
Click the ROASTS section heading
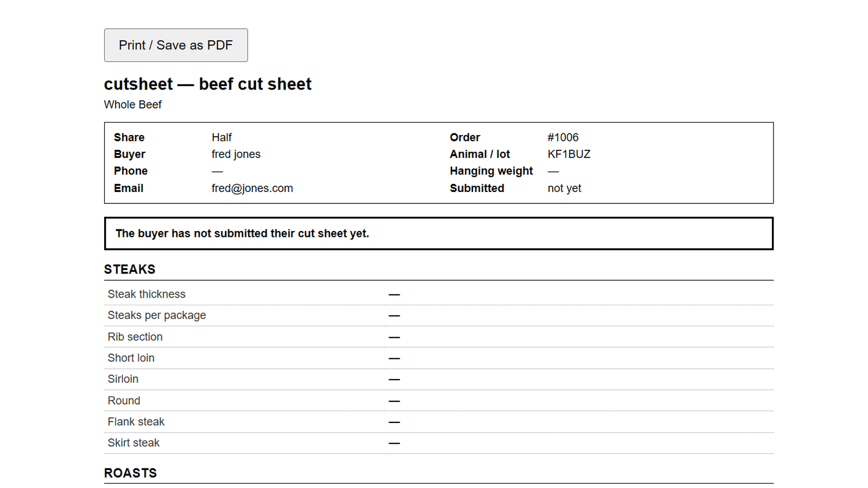click(x=130, y=473)
